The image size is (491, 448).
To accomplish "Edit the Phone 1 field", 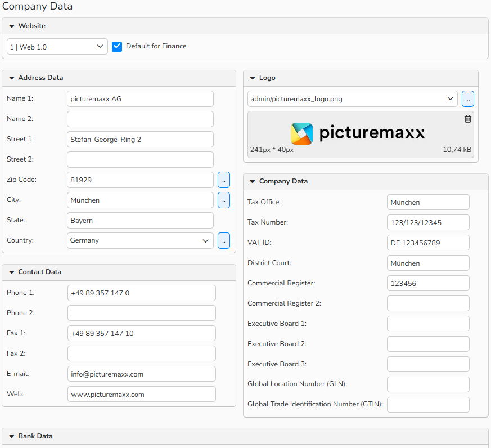I will 142,293.
